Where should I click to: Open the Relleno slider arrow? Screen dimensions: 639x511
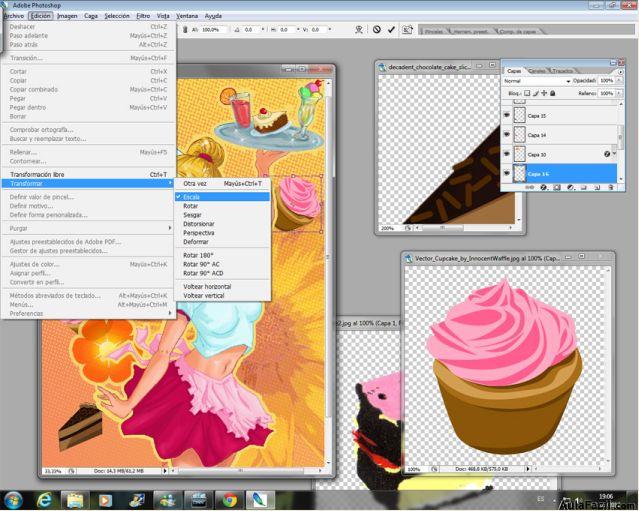(x=619, y=93)
